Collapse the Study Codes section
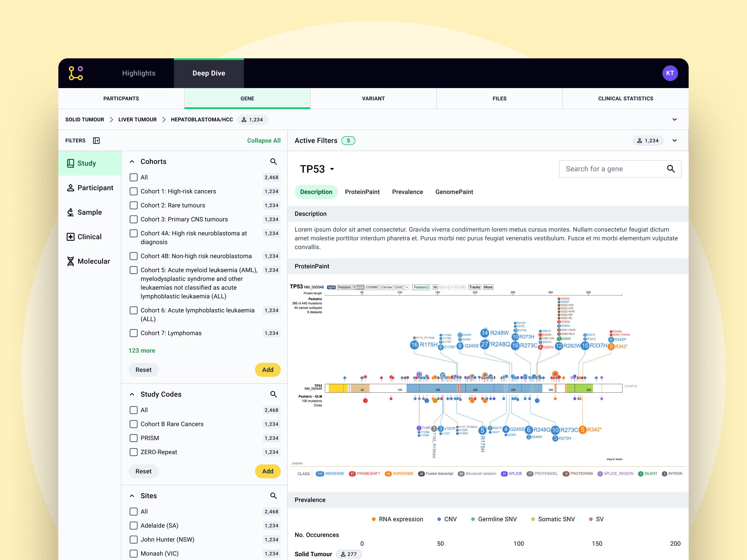This screenshot has width=747, height=560. (132, 394)
